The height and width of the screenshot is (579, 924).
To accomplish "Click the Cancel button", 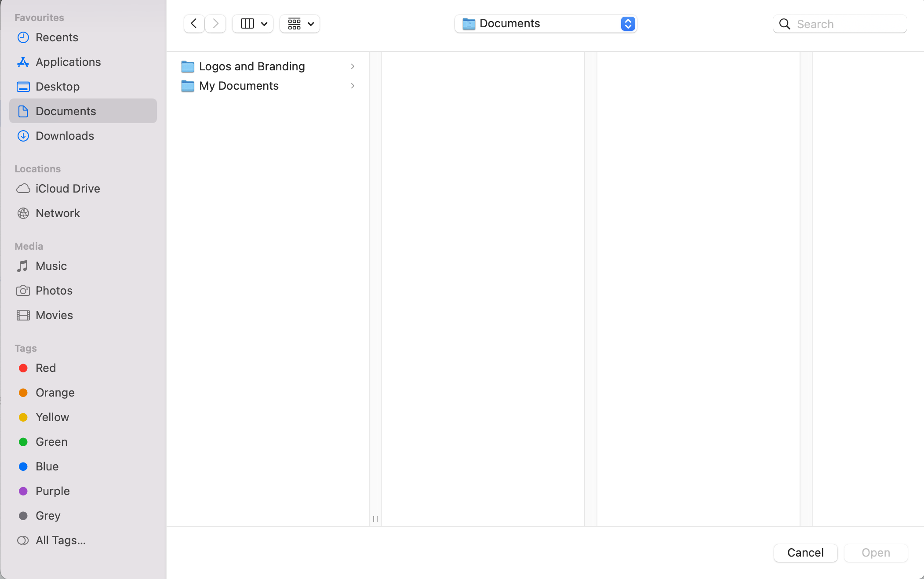I will [x=805, y=553].
